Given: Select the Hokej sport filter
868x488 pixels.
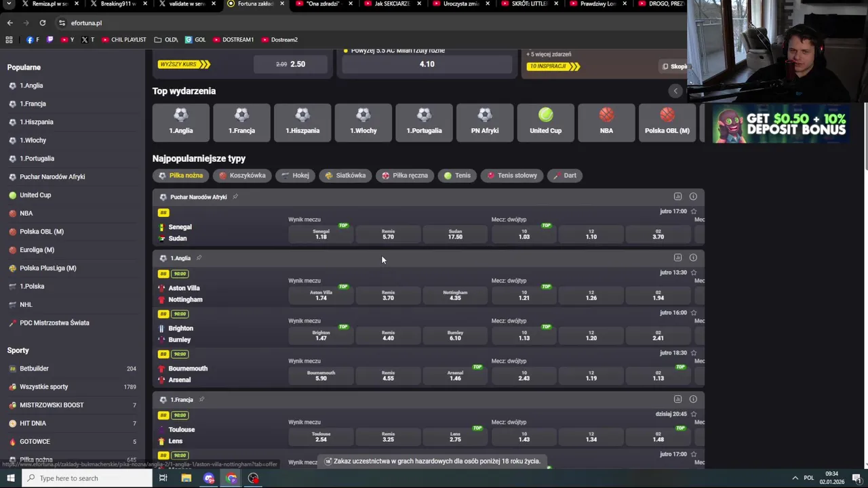Looking at the screenshot, I should (296, 176).
